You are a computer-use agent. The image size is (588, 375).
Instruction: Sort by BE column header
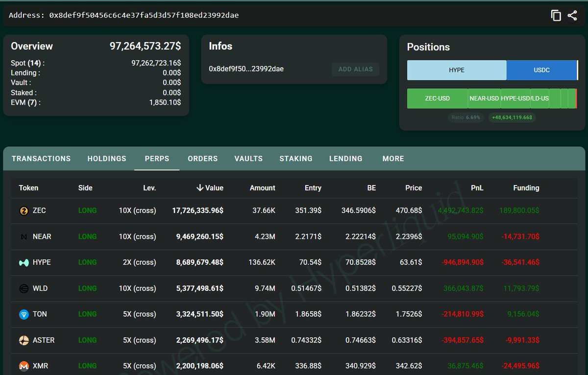[371, 188]
